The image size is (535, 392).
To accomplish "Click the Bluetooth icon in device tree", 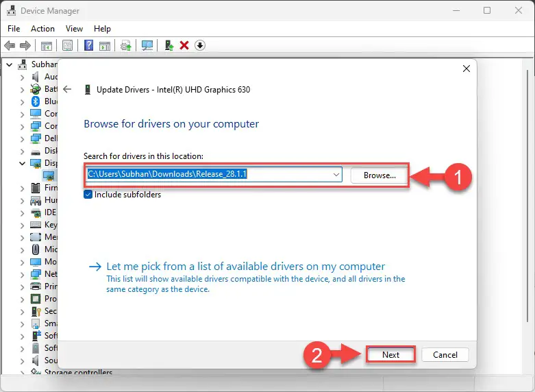I will tap(36, 101).
